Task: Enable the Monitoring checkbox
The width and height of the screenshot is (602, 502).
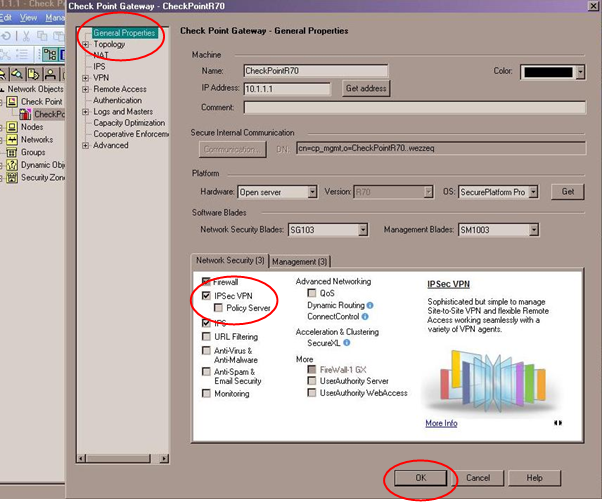Action: pyautogui.click(x=206, y=393)
